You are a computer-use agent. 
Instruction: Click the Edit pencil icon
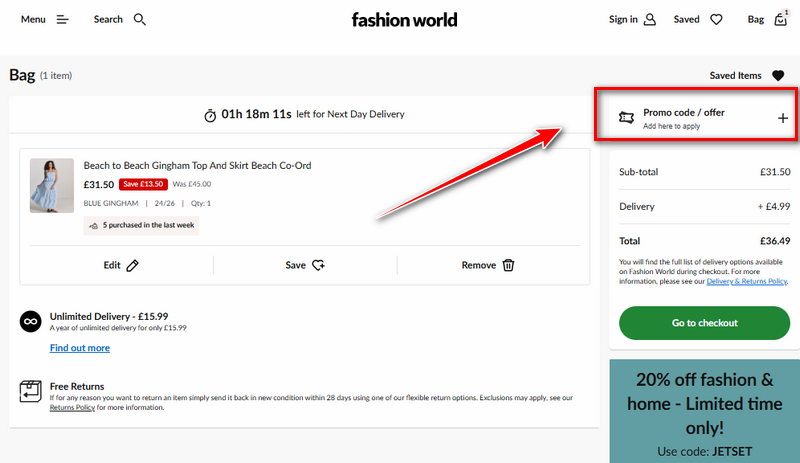coord(133,265)
